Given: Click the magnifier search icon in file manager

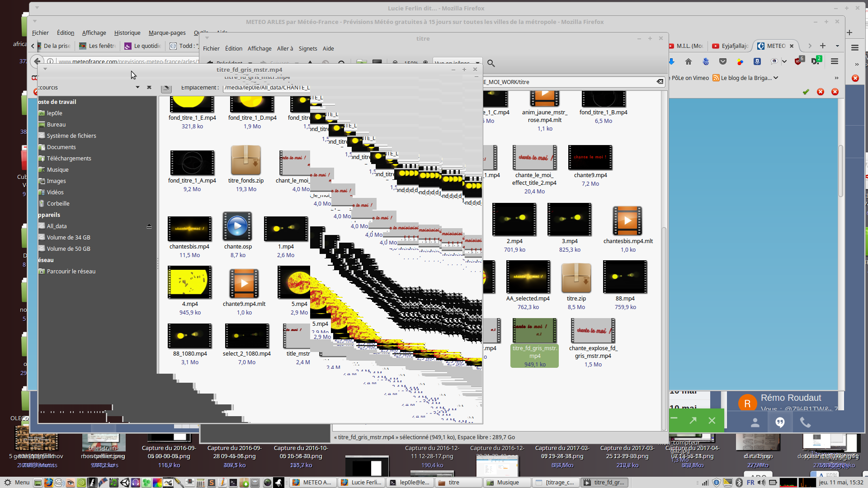Looking at the screenshot, I should tap(491, 64).
